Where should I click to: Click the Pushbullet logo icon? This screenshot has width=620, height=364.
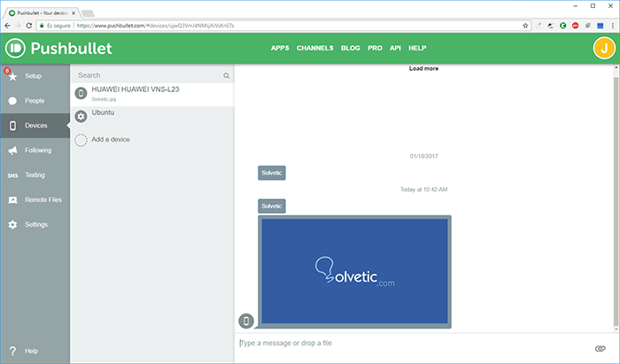[x=15, y=48]
